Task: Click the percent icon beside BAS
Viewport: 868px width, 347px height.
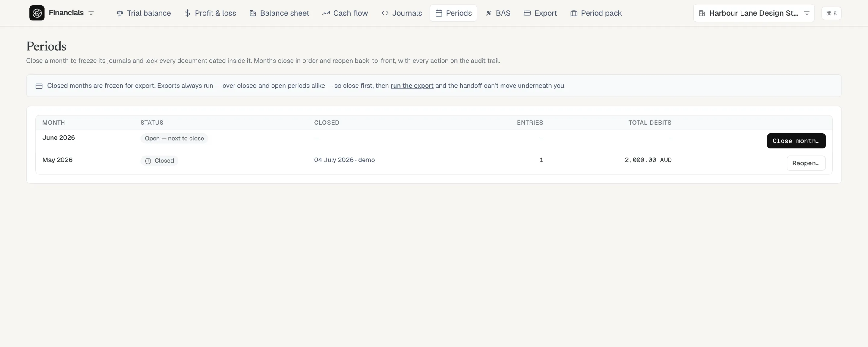Action: 489,13
